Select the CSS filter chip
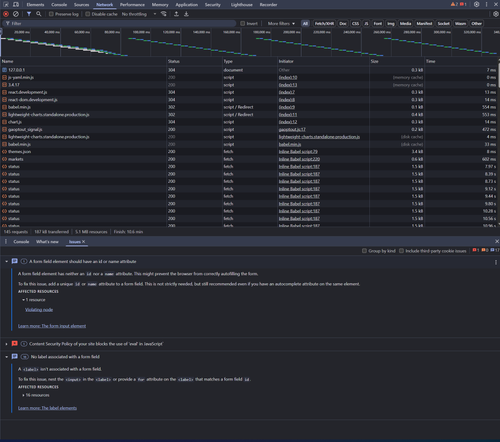This screenshot has width=500, height=442. 355,23
